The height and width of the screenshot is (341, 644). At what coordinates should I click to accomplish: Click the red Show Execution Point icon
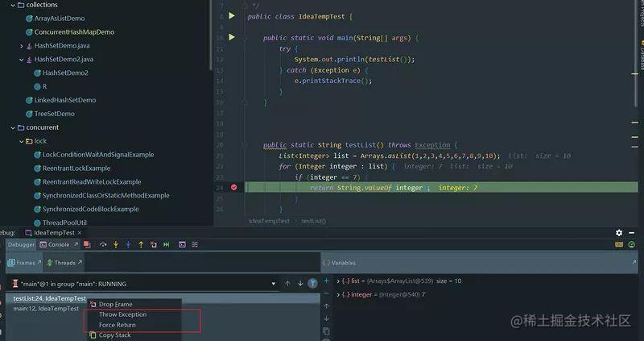87,245
